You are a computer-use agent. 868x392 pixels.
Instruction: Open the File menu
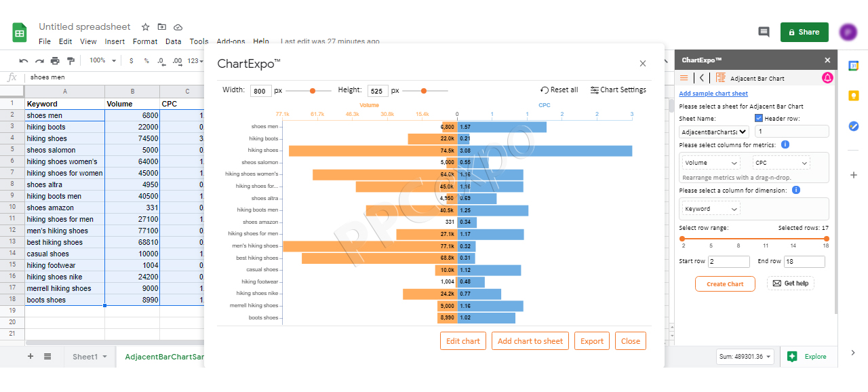tap(45, 41)
